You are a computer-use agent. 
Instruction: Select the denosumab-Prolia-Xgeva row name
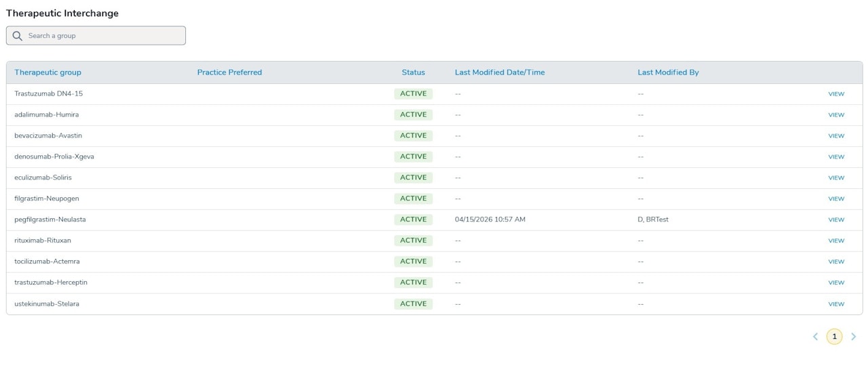point(54,156)
